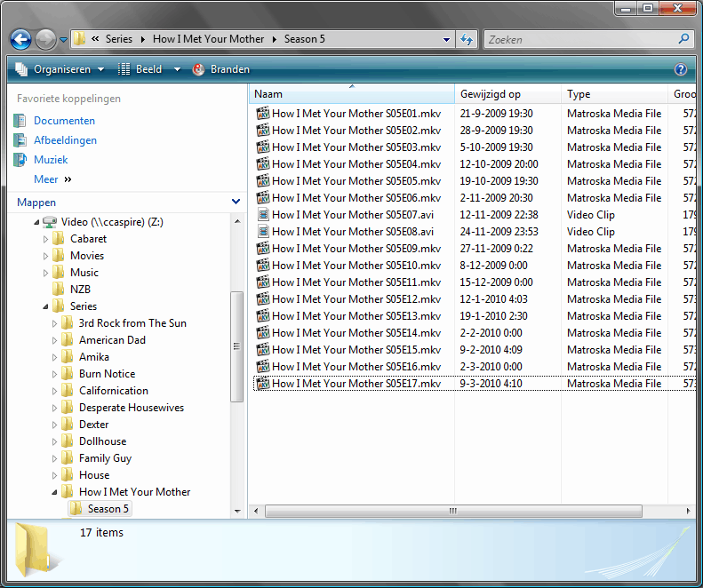Click the horizontal scrollbar in file list
The image size is (703, 588).
point(453,511)
